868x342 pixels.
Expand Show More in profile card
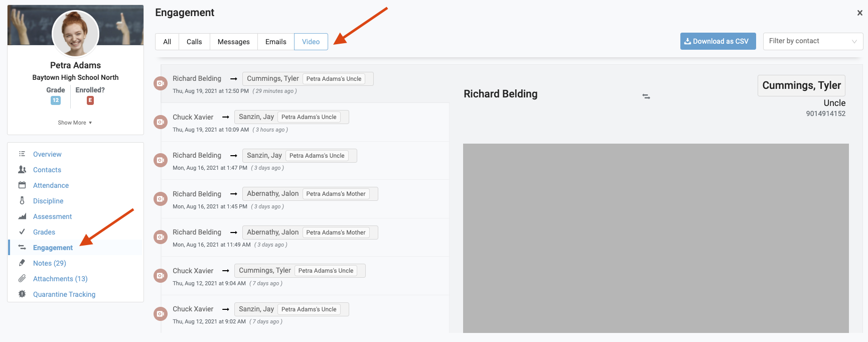tap(75, 123)
